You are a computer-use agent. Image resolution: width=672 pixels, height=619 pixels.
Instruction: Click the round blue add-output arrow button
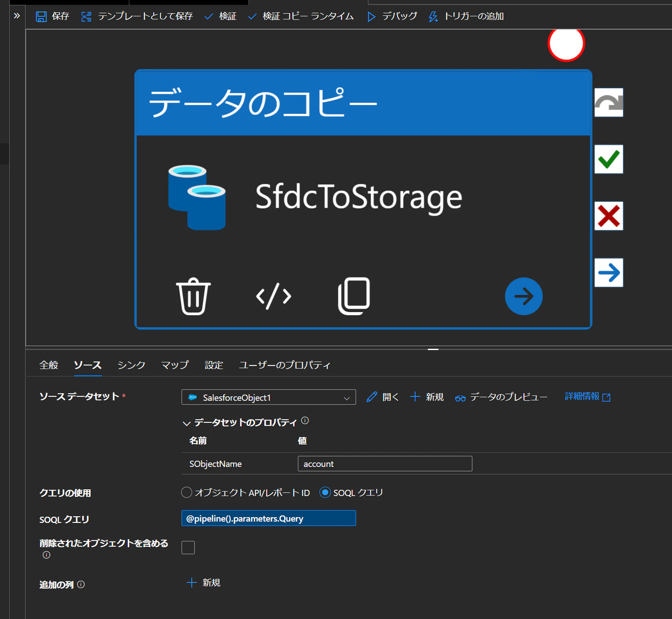[x=523, y=296]
